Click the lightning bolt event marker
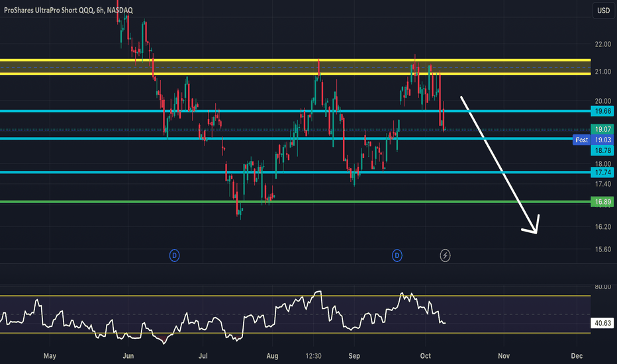The width and height of the screenshot is (617, 364). point(445,255)
